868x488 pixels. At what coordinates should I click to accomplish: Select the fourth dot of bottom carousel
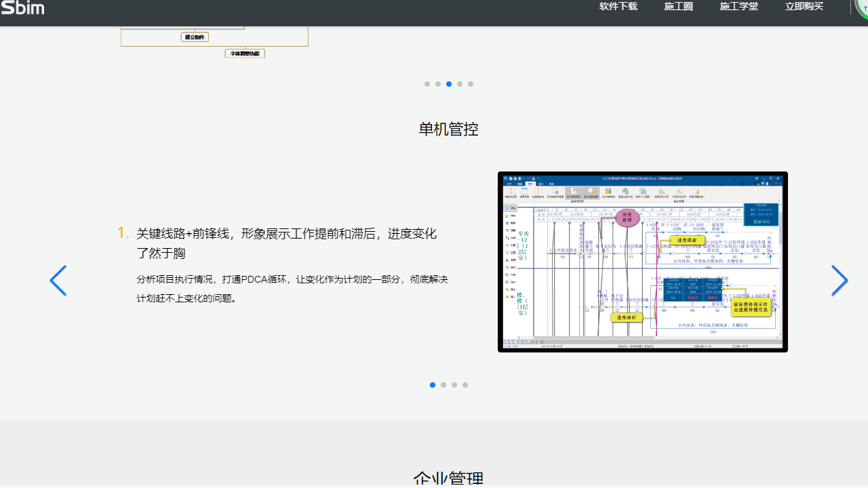pos(465,385)
